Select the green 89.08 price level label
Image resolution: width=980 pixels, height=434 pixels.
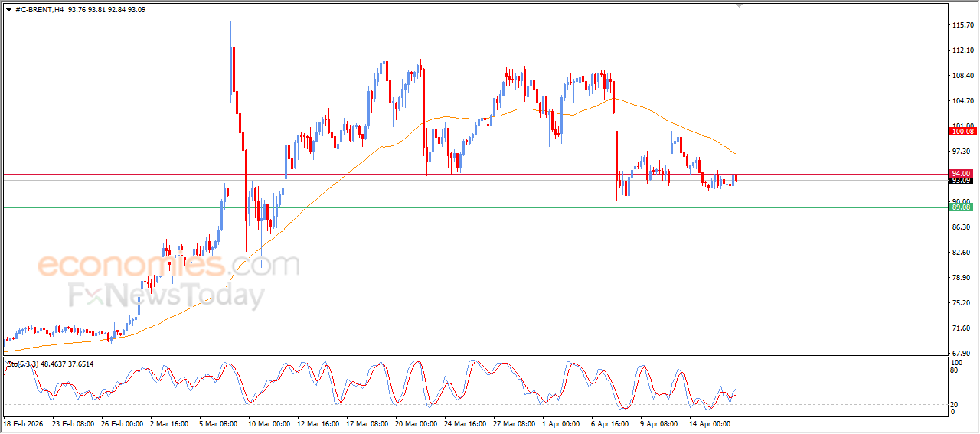click(x=961, y=207)
